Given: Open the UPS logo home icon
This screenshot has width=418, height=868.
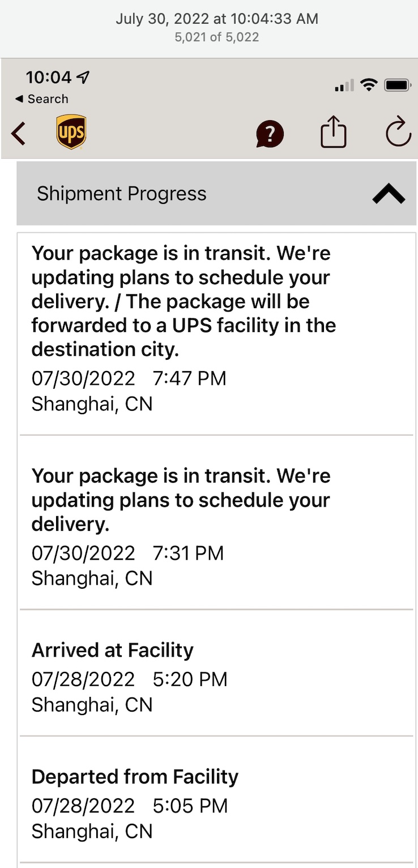Looking at the screenshot, I should 71,132.
